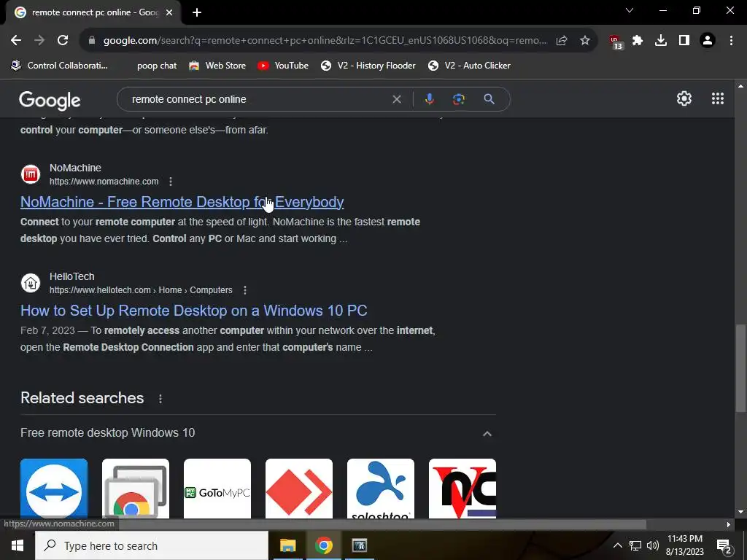Select the GoToMyPC thumbnail
The height and width of the screenshot is (560, 747).
pyautogui.click(x=217, y=489)
